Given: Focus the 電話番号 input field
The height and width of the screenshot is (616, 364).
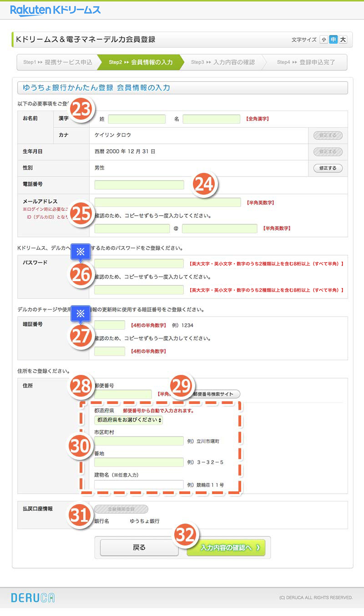Looking at the screenshot, I should tap(139, 185).
